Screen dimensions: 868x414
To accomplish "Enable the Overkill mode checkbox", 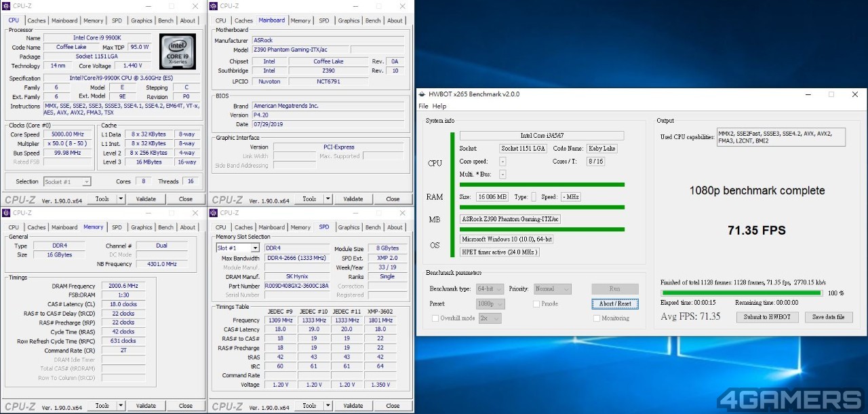I will tap(435, 318).
